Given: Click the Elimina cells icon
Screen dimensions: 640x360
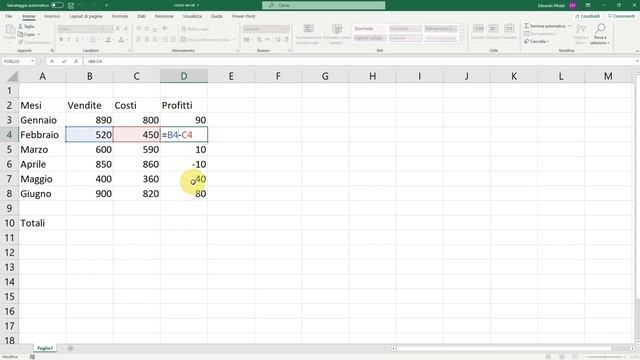Looking at the screenshot, I should coord(493,29).
